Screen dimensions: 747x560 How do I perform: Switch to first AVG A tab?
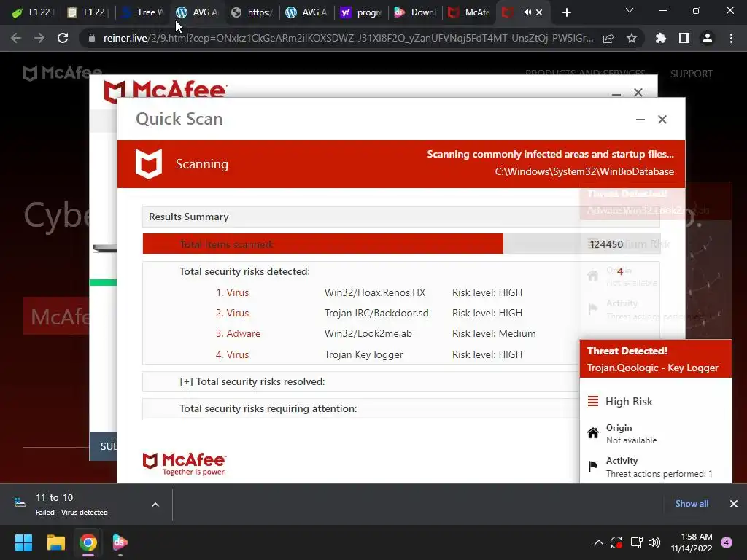click(196, 12)
